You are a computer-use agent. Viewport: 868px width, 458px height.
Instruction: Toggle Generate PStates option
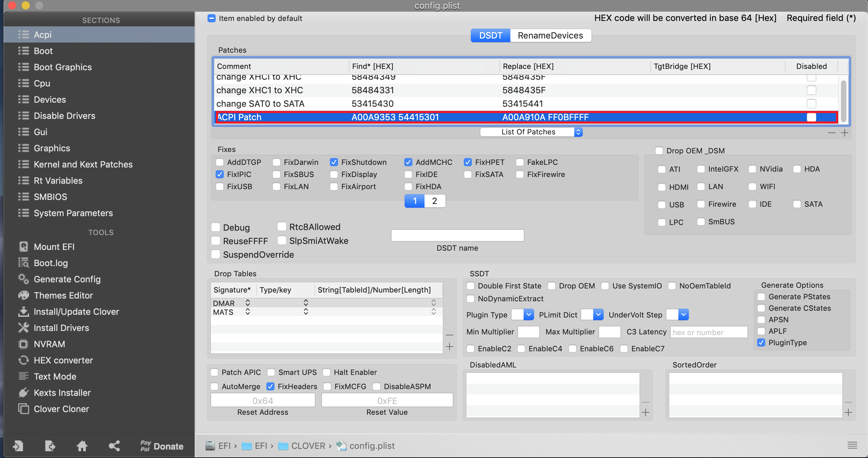tap(762, 297)
